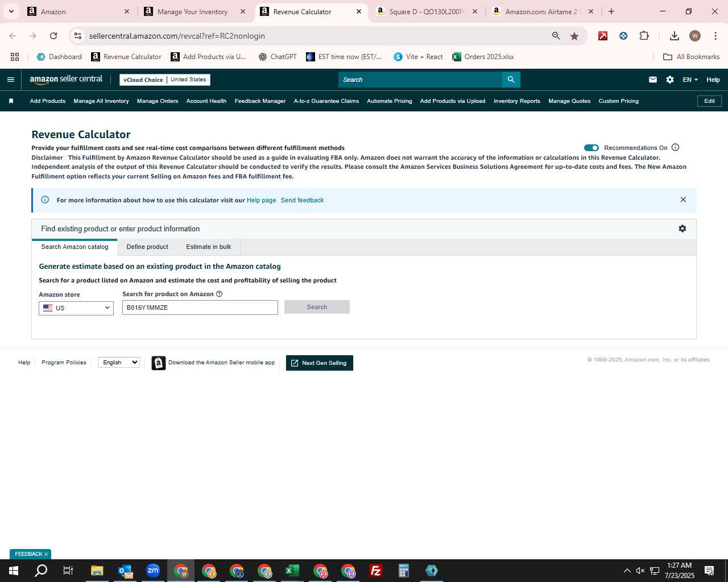
Task: Open Seller Central settings gear
Action: tap(670, 80)
